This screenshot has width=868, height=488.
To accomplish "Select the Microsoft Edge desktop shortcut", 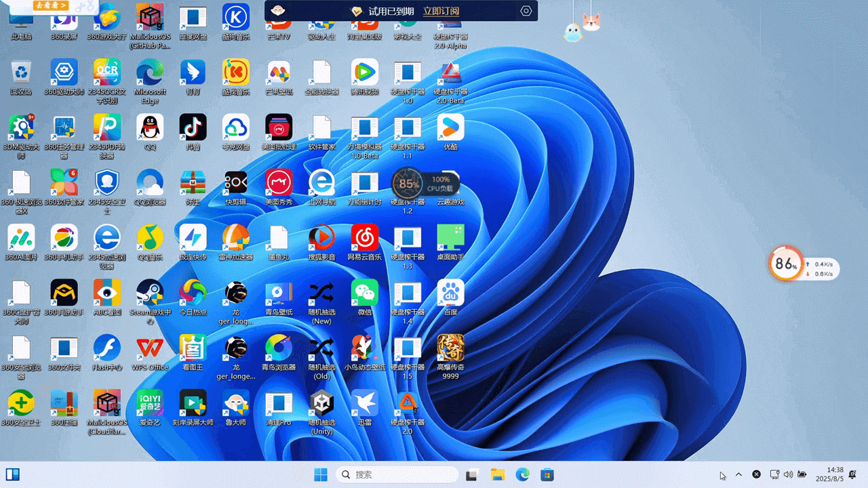I will (x=150, y=73).
